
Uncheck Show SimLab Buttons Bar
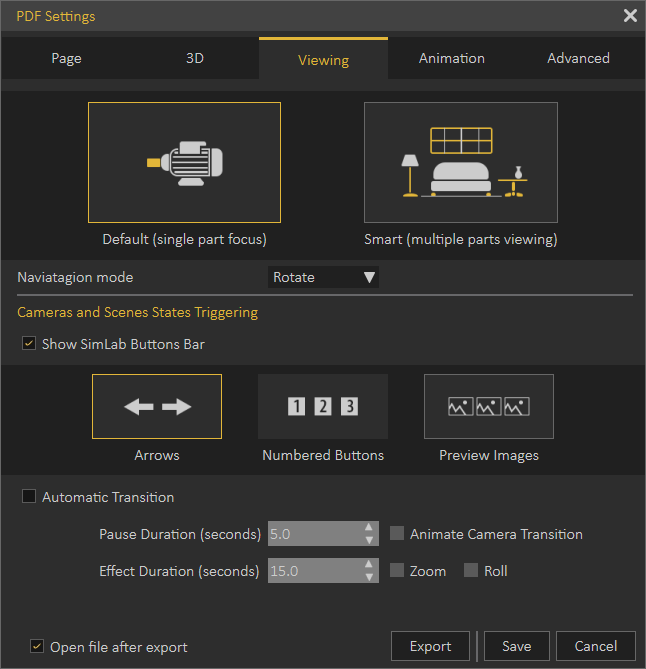pyautogui.click(x=29, y=343)
